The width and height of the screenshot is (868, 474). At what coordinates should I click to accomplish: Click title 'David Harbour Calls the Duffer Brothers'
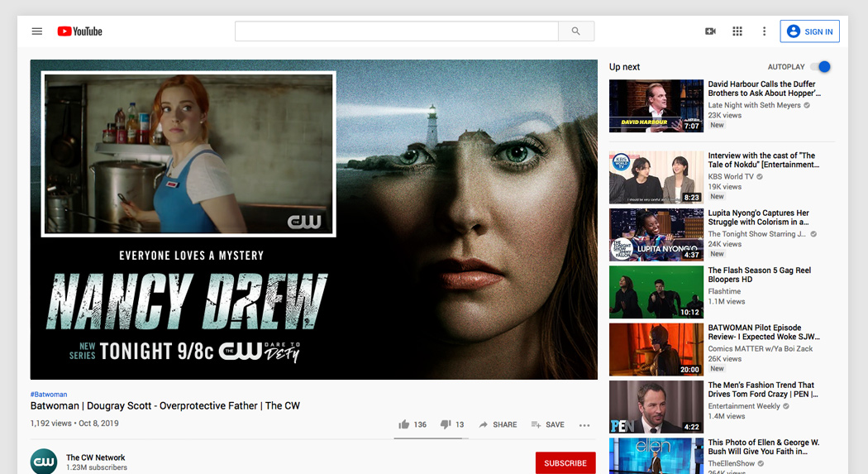[764, 89]
